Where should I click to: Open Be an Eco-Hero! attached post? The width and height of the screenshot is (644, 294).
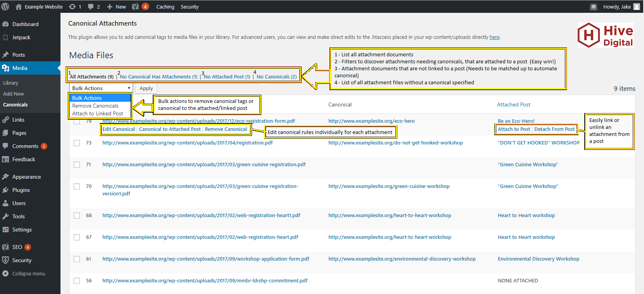(x=516, y=121)
